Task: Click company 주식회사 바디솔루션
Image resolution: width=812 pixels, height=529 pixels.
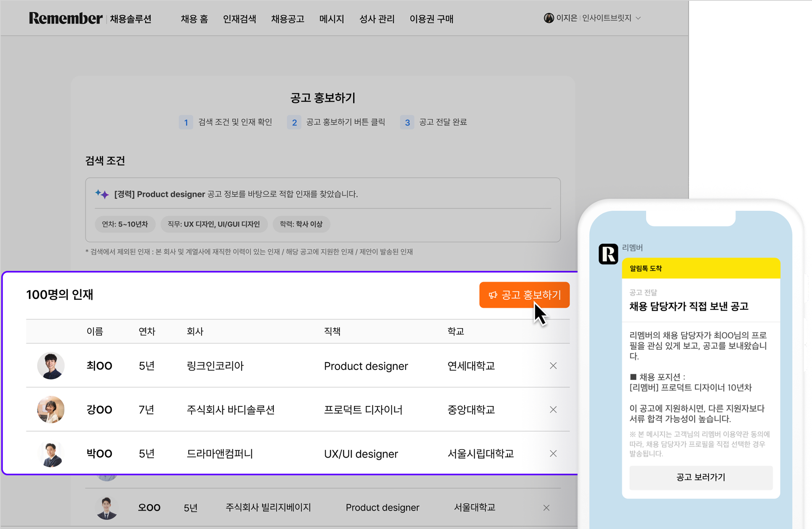Action: pyautogui.click(x=231, y=409)
